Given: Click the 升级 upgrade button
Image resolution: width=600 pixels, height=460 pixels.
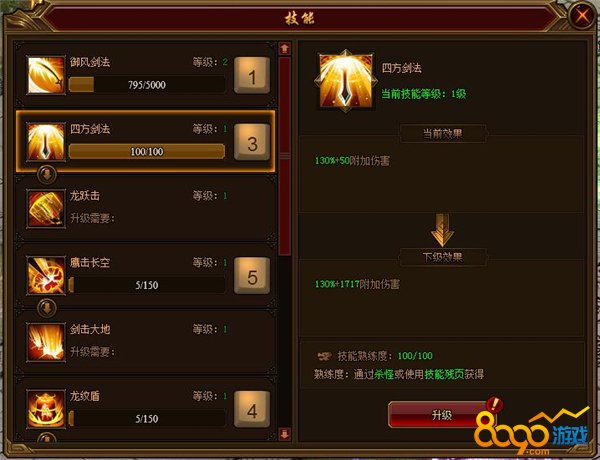Looking at the screenshot, I should (x=442, y=414).
